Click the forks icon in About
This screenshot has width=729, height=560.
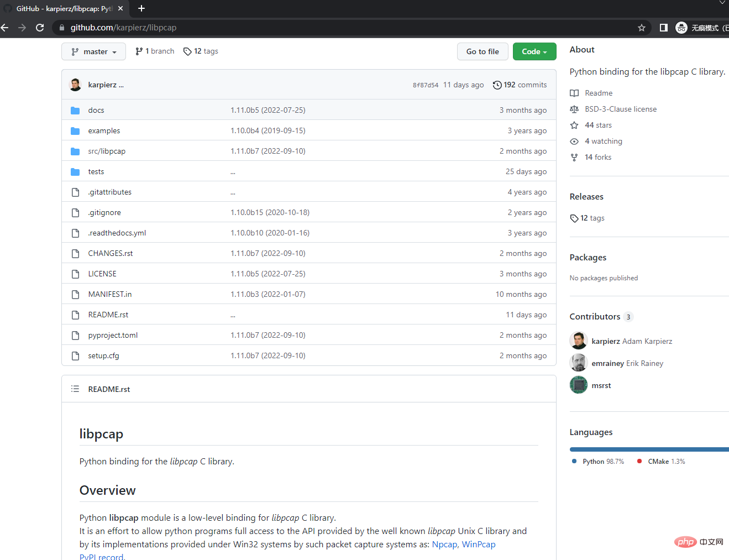click(575, 158)
